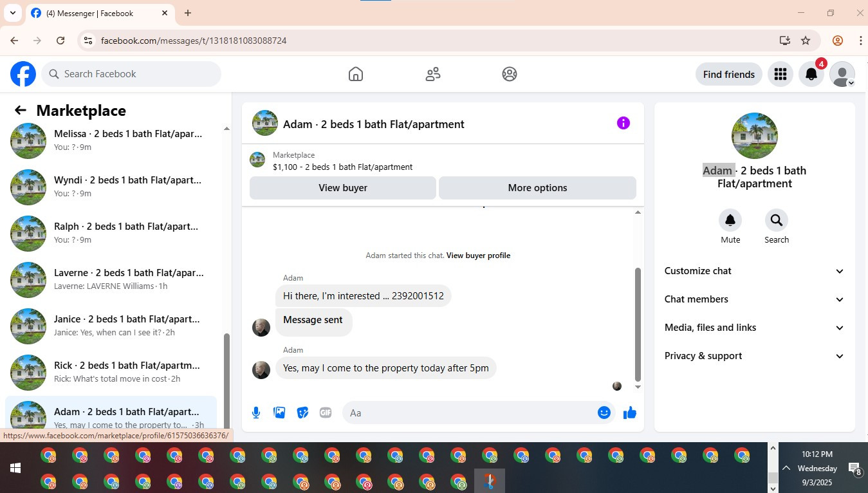The image size is (868, 493).
Task: Open the emoji picker in the message box
Action: coord(604,413)
